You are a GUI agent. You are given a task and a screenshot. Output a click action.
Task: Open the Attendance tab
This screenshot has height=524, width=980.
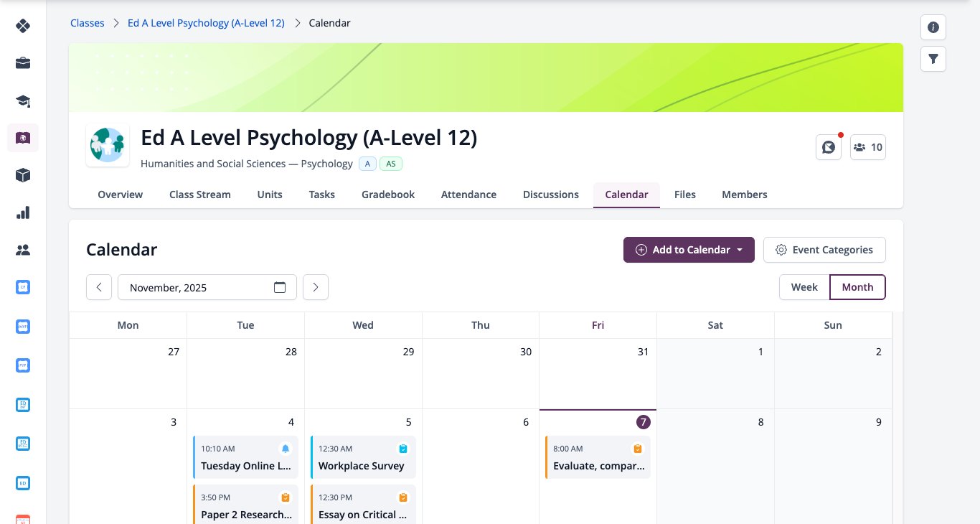pyautogui.click(x=468, y=195)
